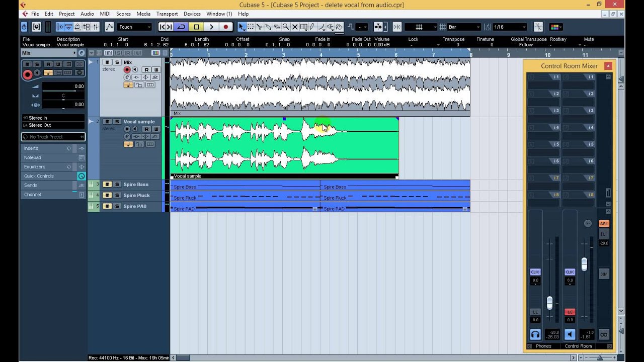Open the Devices menu

(192, 14)
